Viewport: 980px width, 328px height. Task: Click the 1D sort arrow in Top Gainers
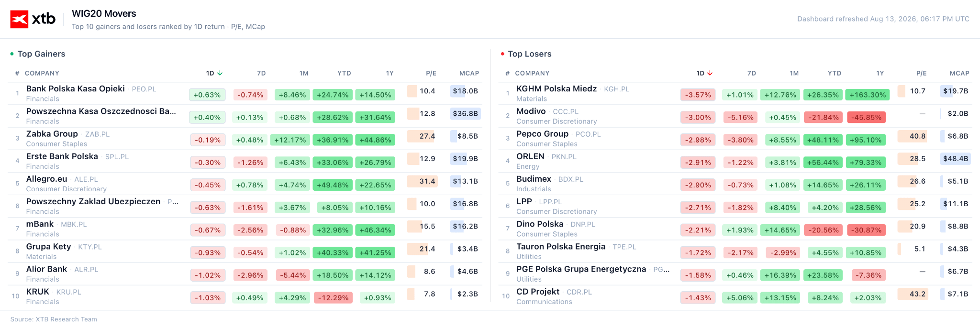point(220,73)
